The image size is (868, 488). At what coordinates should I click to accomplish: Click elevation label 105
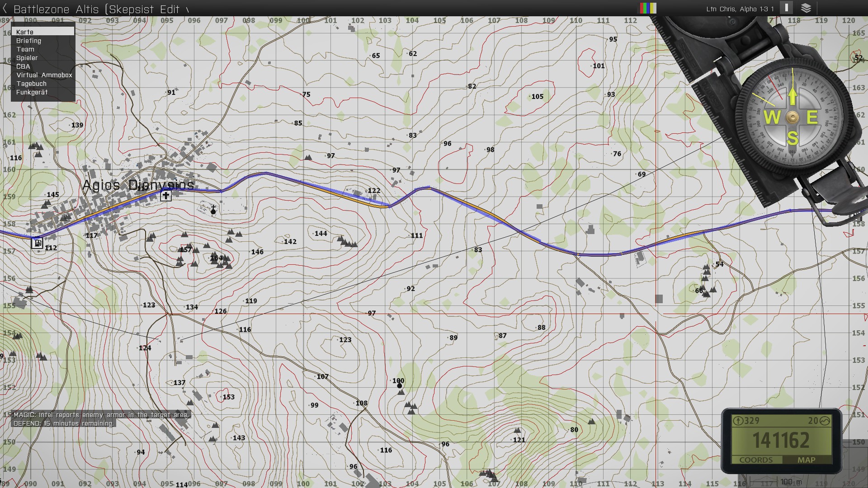[537, 97]
